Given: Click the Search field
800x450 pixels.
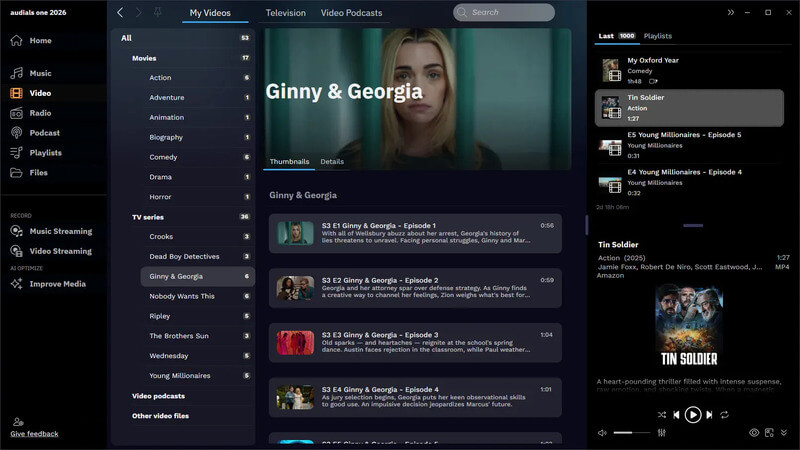Looking at the screenshot, I should 504,12.
